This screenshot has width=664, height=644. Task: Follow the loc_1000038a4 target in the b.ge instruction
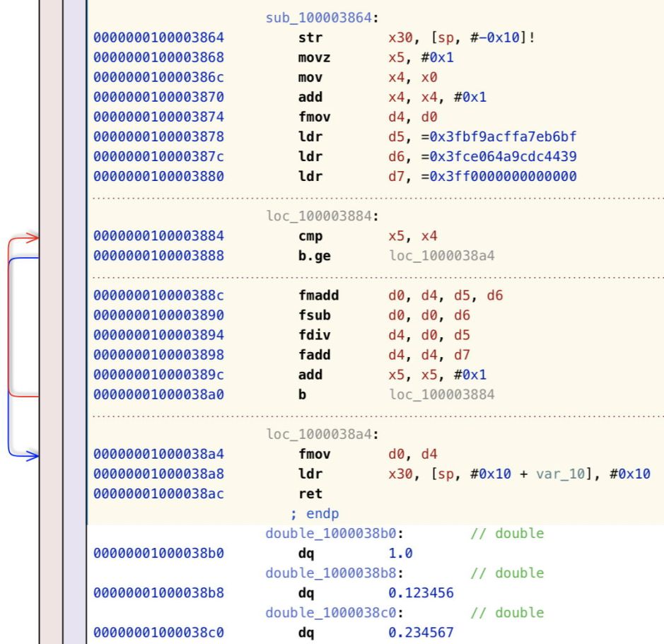pos(441,255)
